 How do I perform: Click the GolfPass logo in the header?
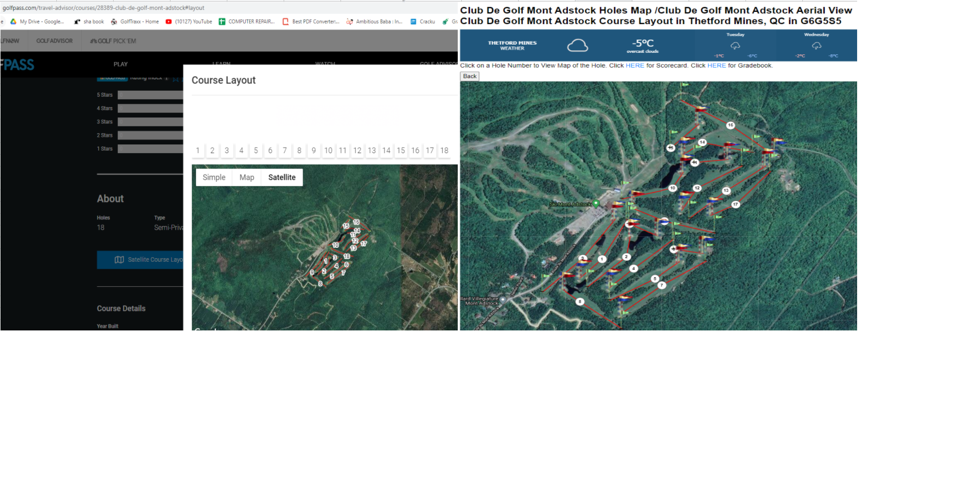(x=17, y=65)
